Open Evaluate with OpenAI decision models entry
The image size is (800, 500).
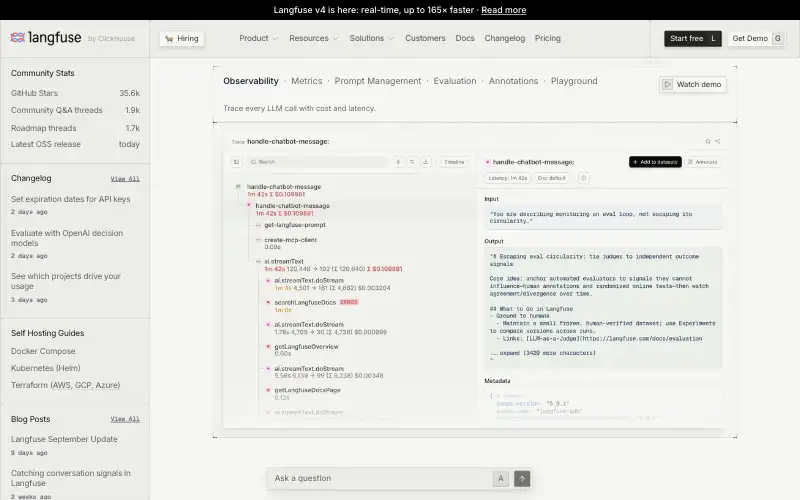point(67,238)
